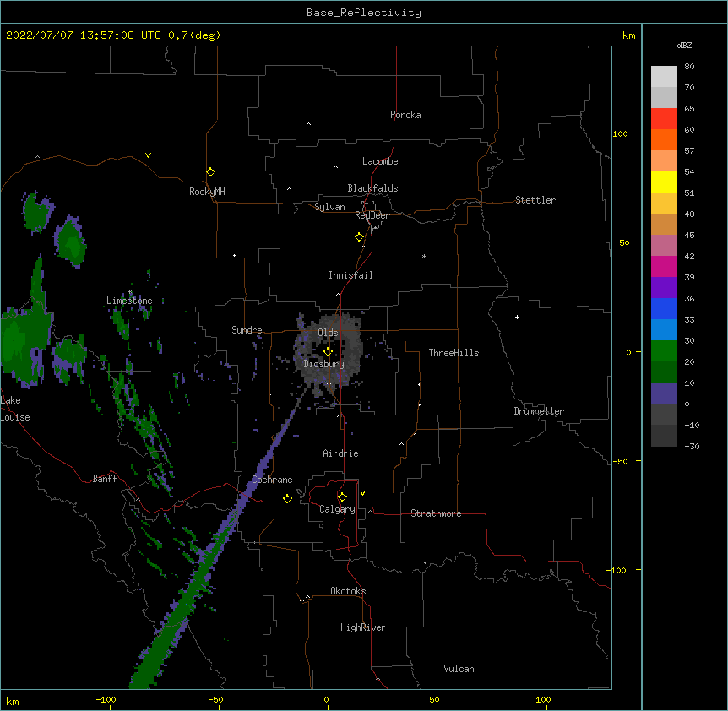Click the Airdrie city label
The height and width of the screenshot is (711, 728).
click(340, 453)
